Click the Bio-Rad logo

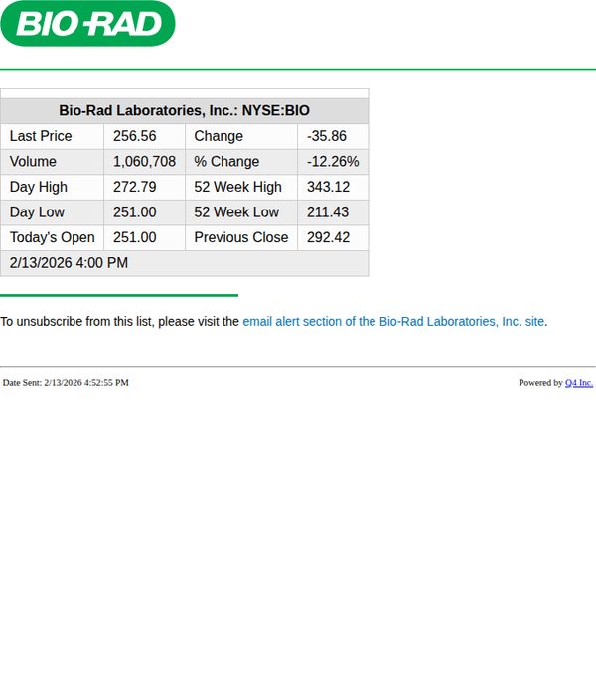tap(87, 23)
